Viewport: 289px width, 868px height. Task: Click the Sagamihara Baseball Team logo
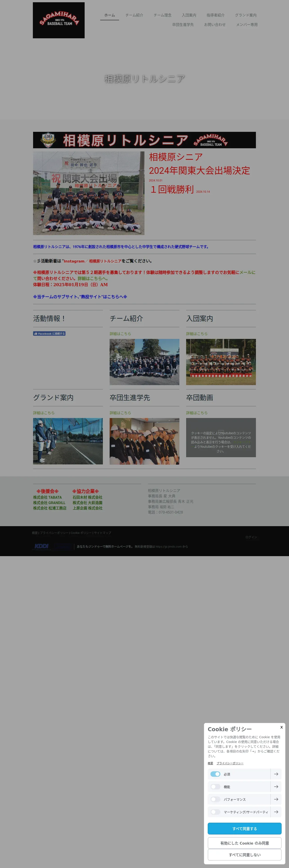point(59,20)
